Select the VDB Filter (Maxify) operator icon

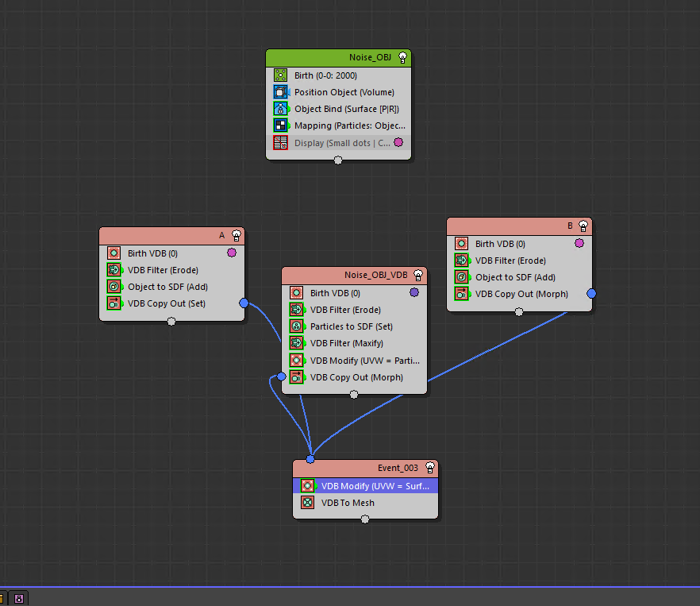(x=296, y=343)
